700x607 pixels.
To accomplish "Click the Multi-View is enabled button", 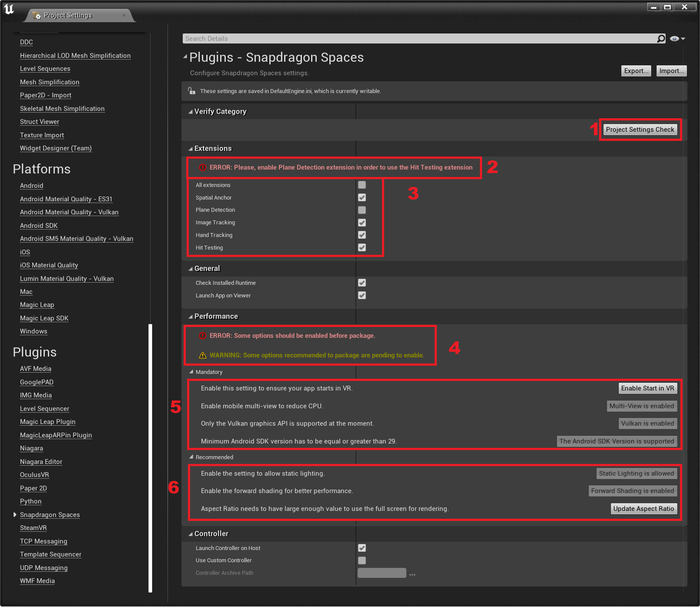I will (x=642, y=406).
